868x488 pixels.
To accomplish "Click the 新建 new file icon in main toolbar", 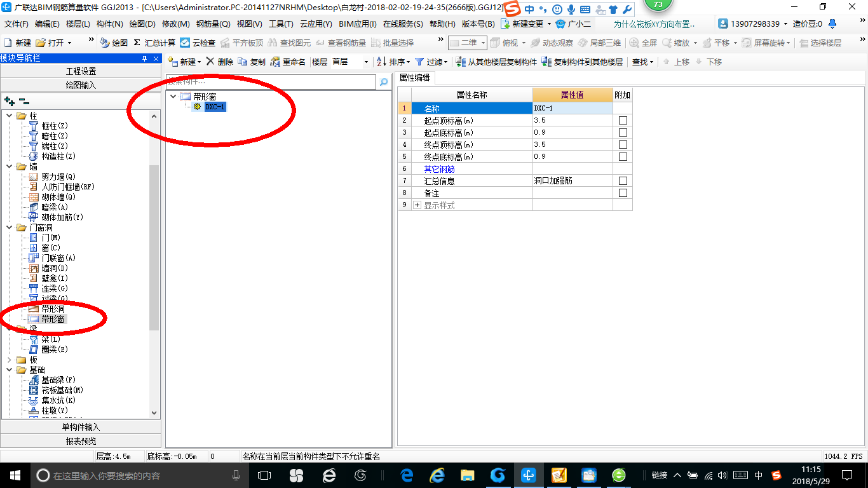I will 8,43.
